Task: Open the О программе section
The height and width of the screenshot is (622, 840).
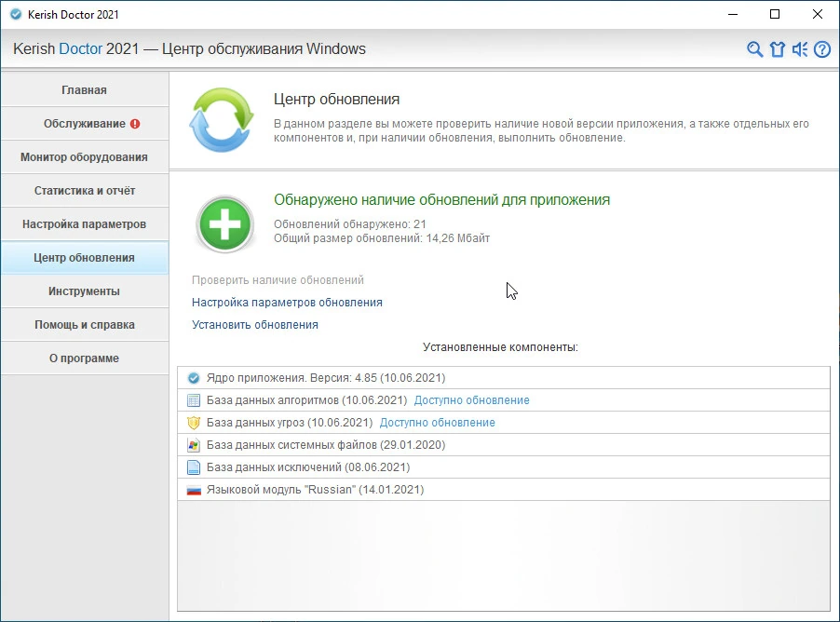Action: 85,358
